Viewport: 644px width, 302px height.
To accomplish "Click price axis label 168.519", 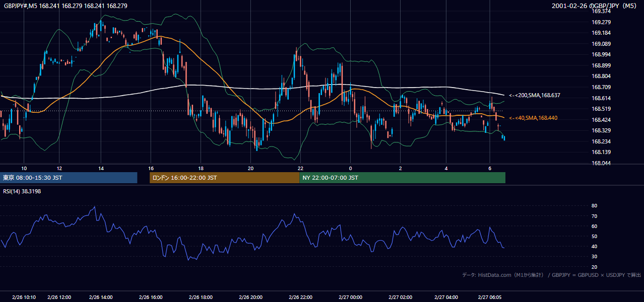I will click(x=601, y=109).
